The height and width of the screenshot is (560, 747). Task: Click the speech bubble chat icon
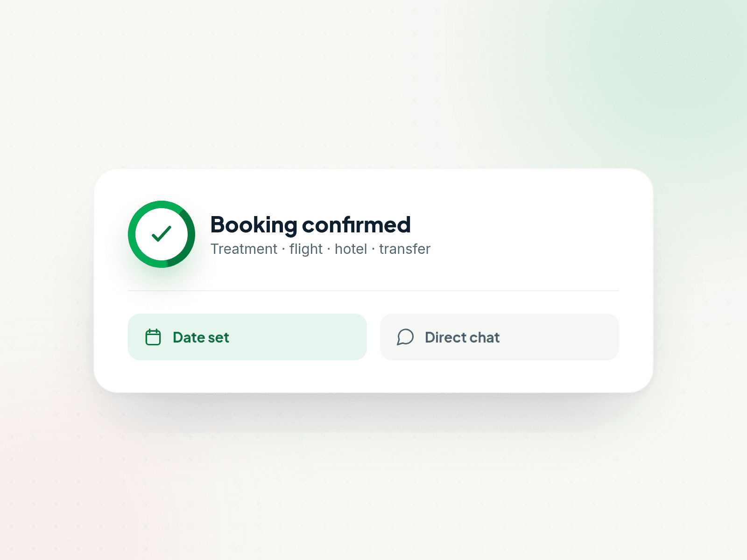pyautogui.click(x=405, y=337)
